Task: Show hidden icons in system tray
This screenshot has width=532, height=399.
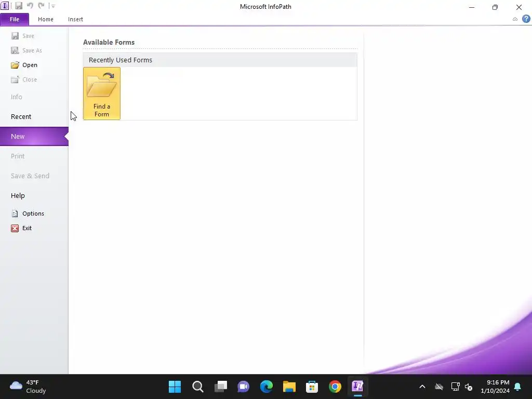Action: (422, 387)
